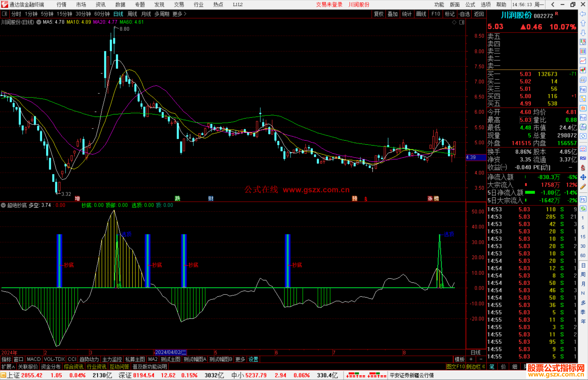This screenshot has width=588, height=380.
Task: Click the 复权 button
Action: pos(378,14)
